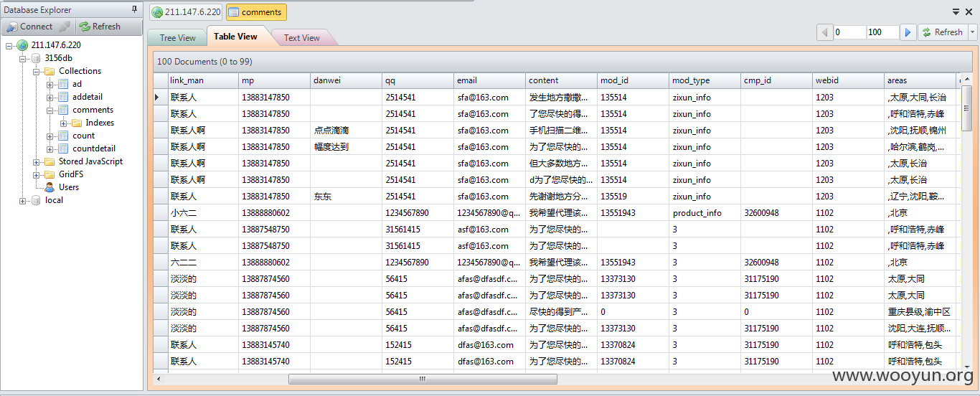Open the Text View tab

pos(301,38)
